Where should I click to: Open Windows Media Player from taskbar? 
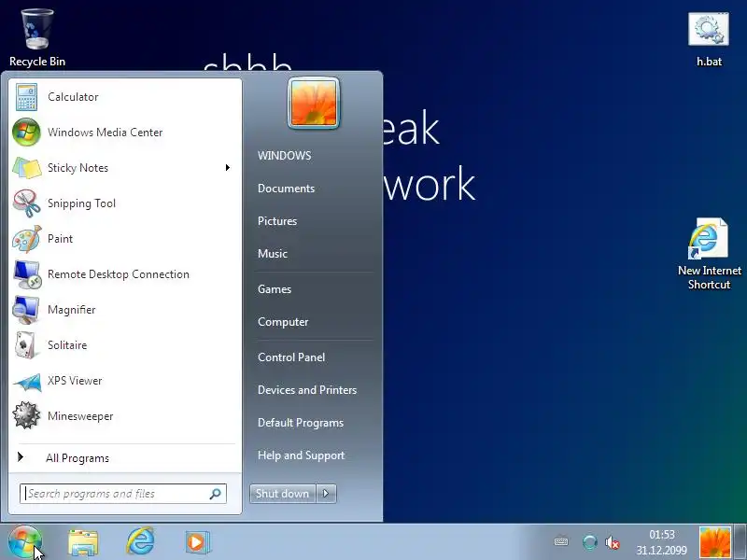coord(196,542)
